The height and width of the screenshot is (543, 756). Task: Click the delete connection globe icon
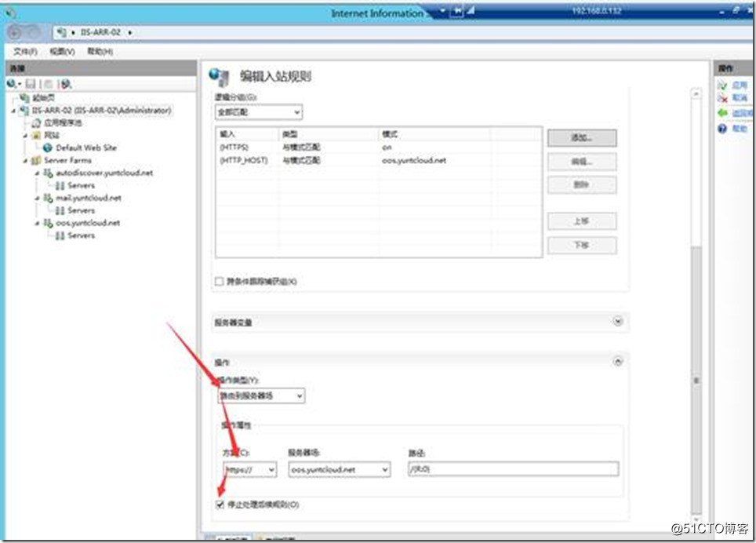66,85
